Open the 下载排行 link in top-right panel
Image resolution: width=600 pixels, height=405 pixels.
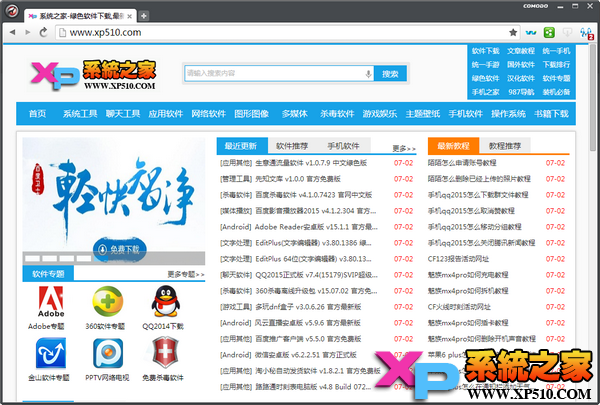(x=556, y=65)
